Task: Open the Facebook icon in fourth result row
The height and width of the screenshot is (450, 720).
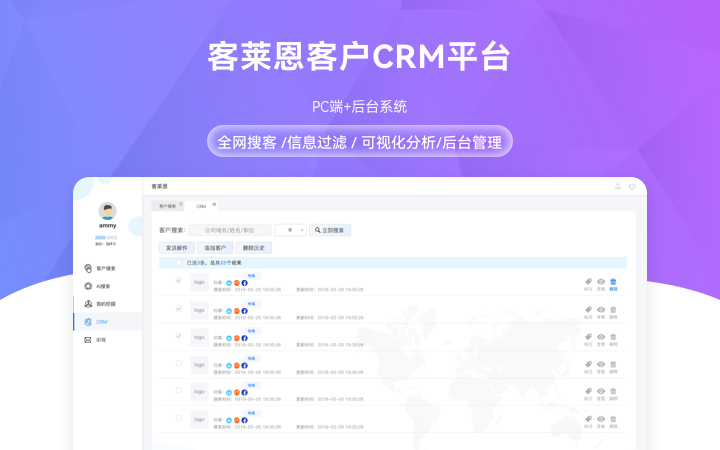Action: pyautogui.click(x=244, y=366)
